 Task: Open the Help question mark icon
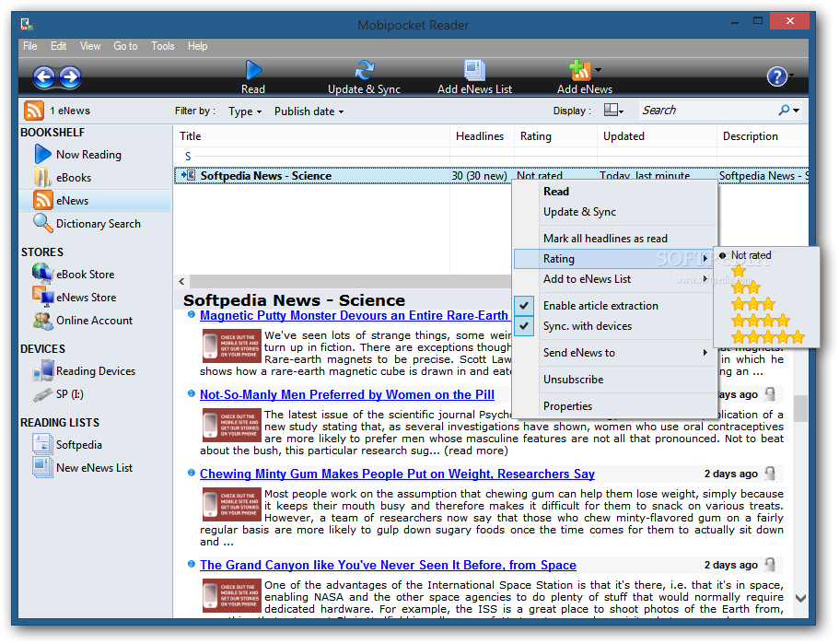[777, 76]
